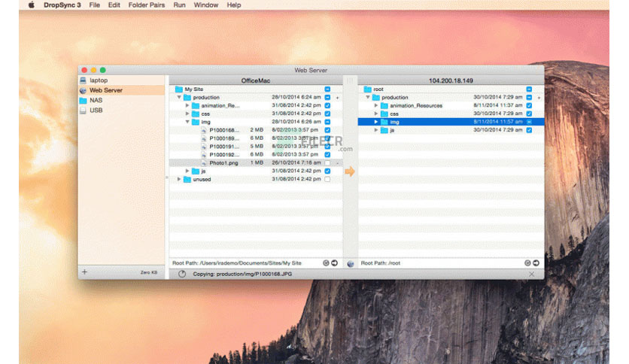Viewport: 629px width, 364px height.
Task: Click the root folder icon in right pane
Action: (367, 89)
